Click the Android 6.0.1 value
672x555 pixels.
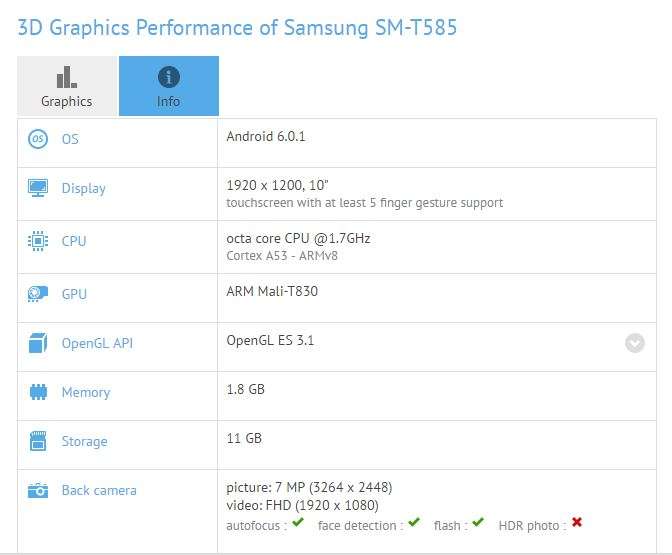pos(266,136)
